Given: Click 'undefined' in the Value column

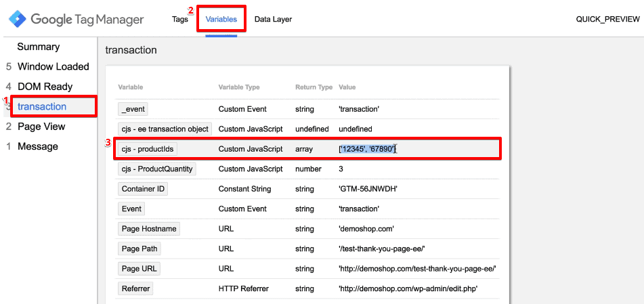Looking at the screenshot, I should point(356,129).
